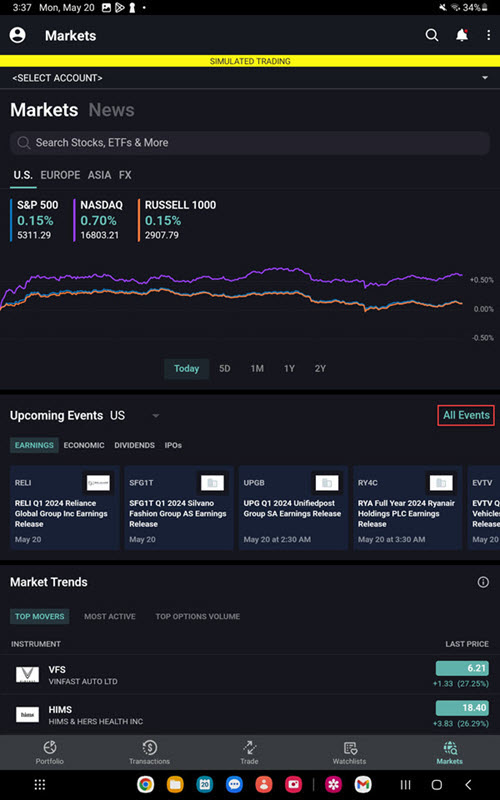The width and height of the screenshot is (500, 800).
Task: Launch Chrome from the taskbar
Action: pyautogui.click(x=146, y=784)
